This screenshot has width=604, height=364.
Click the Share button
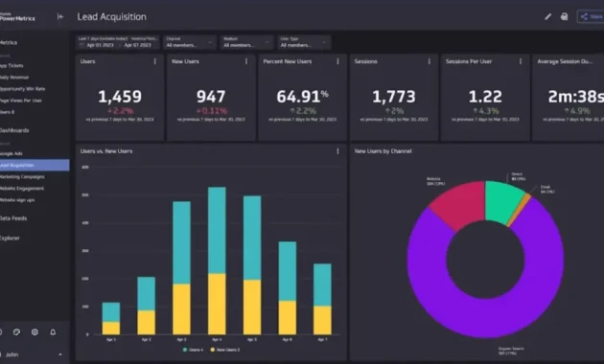click(x=591, y=16)
